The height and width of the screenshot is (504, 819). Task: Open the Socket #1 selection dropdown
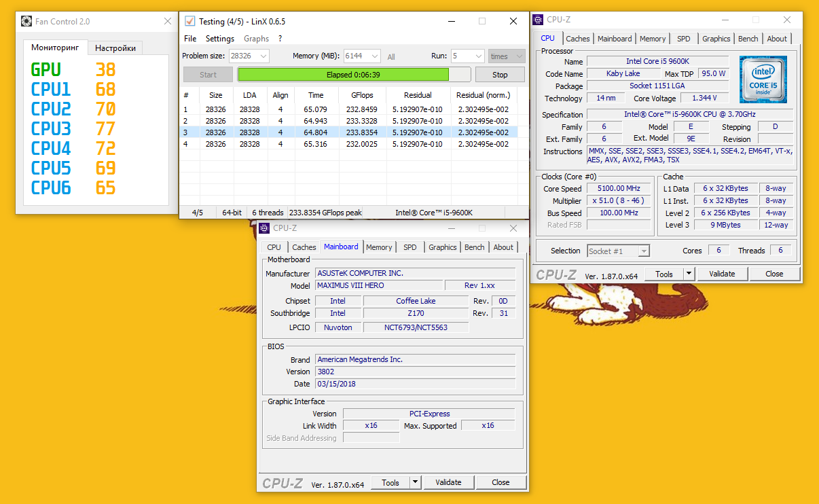(644, 251)
